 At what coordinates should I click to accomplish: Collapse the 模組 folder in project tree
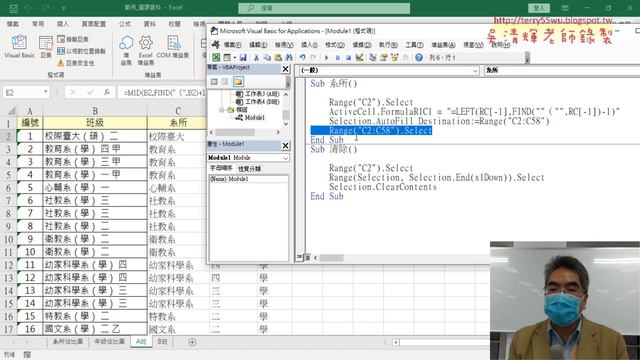pyautogui.click(x=222, y=110)
